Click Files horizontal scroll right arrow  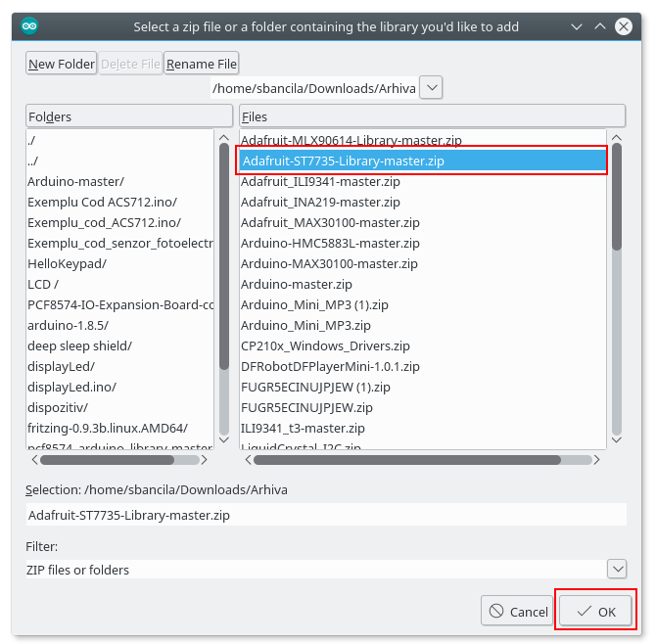click(x=596, y=460)
